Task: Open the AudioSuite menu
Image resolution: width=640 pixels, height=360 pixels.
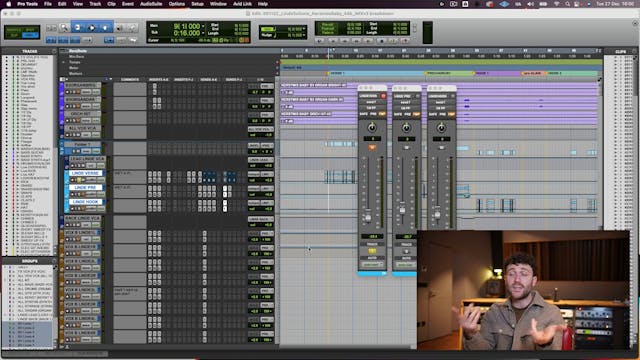Action: 151,4
